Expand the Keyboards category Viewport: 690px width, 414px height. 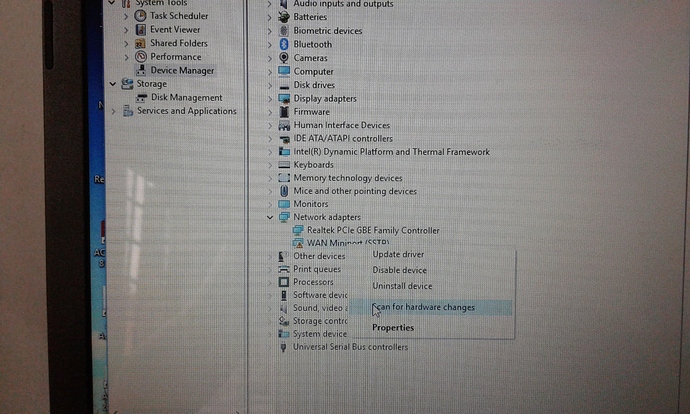click(270, 165)
